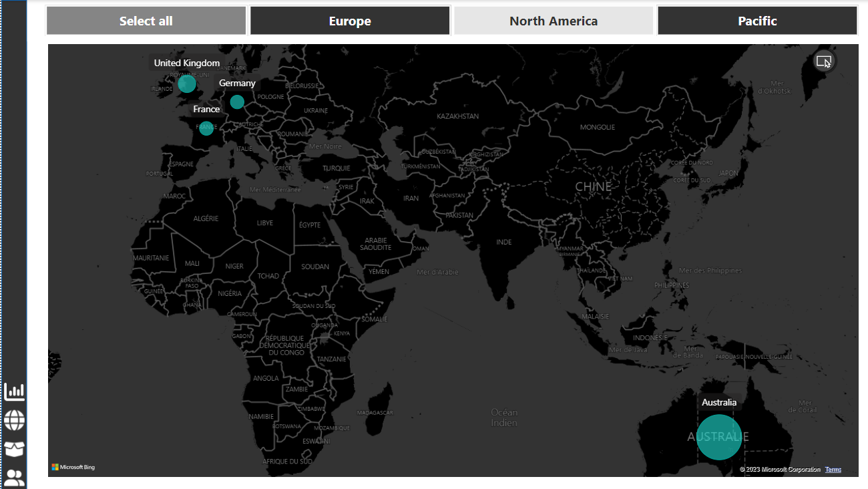Open the product box page icon
This screenshot has height=489, width=868.
[15, 449]
